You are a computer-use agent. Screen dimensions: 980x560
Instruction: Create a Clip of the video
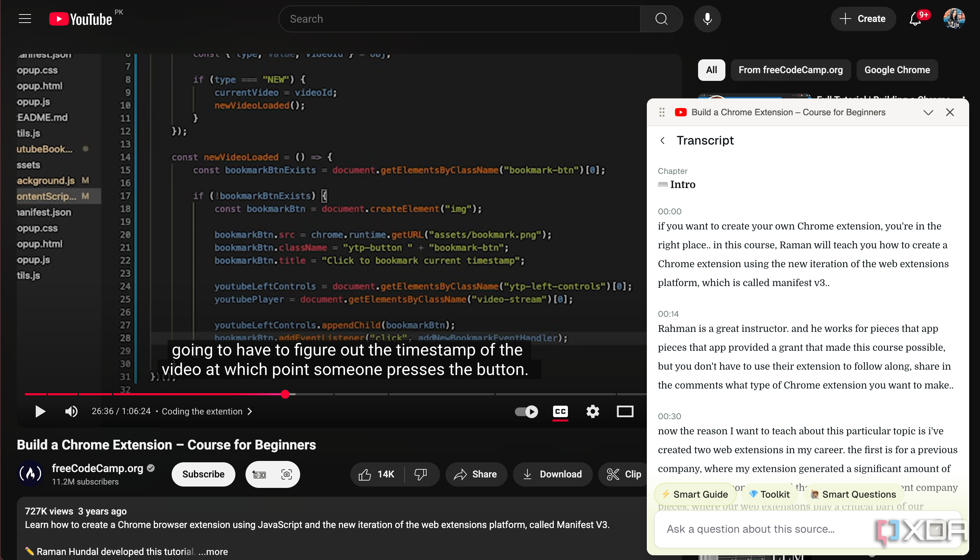[x=624, y=474]
